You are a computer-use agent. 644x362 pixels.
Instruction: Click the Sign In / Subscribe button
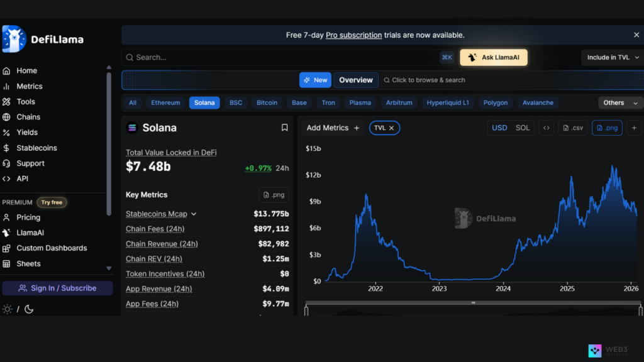click(57, 288)
